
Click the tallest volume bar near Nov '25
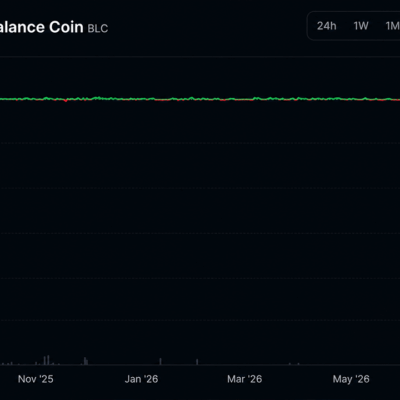point(48,360)
